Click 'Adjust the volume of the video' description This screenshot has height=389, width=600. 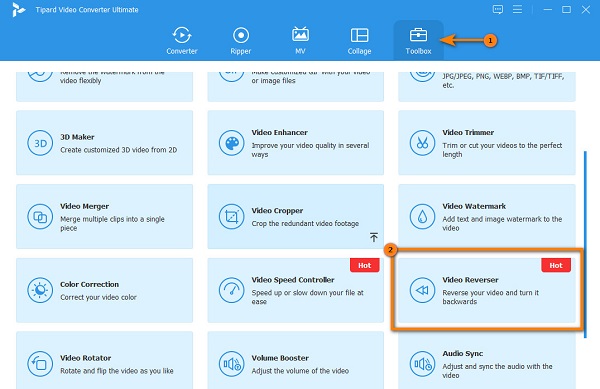(300, 371)
